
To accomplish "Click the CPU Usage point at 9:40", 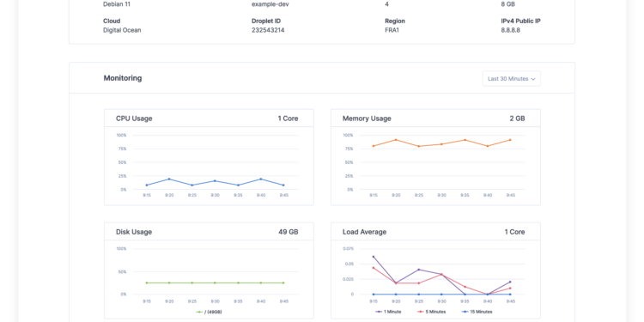I will (261, 179).
